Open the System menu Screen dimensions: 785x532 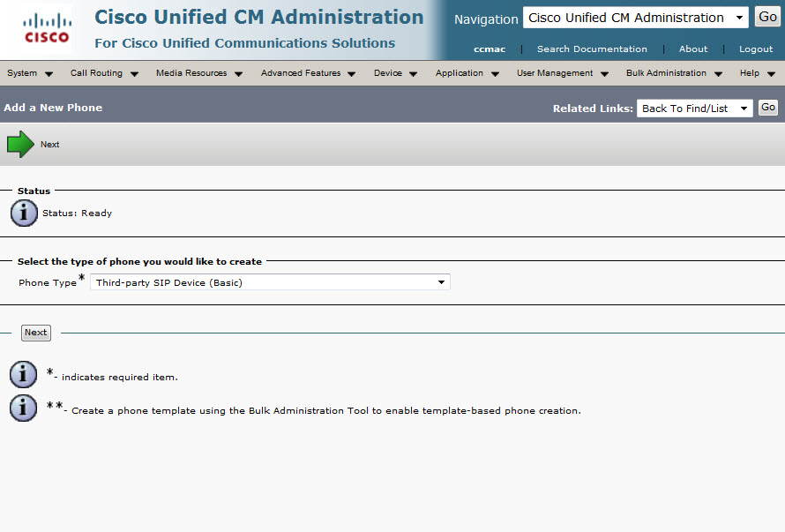coord(29,73)
